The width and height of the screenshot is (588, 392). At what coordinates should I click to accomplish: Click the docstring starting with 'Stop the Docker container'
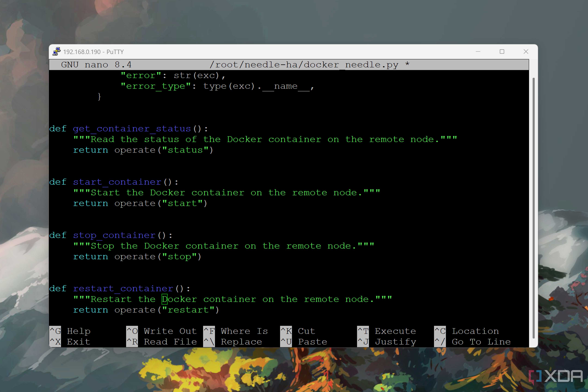click(223, 246)
